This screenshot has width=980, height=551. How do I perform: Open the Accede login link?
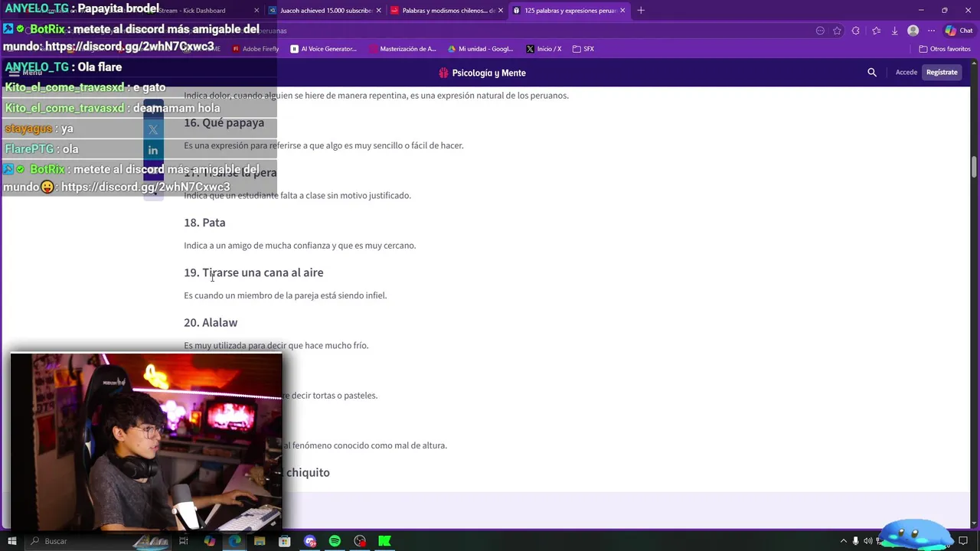point(906,73)
